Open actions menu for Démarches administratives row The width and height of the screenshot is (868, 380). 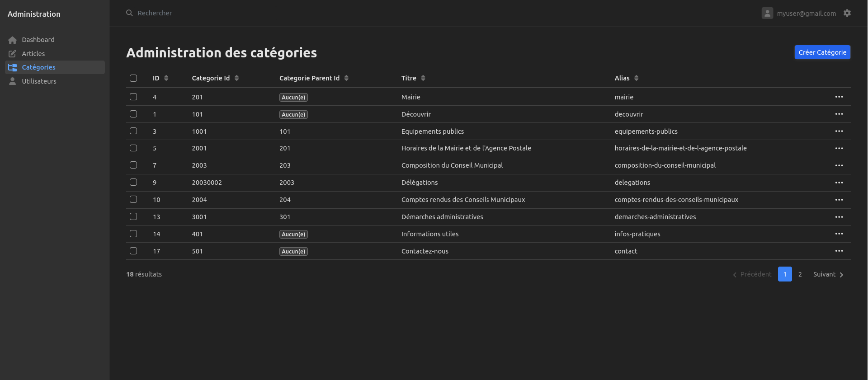pos(839,217)
